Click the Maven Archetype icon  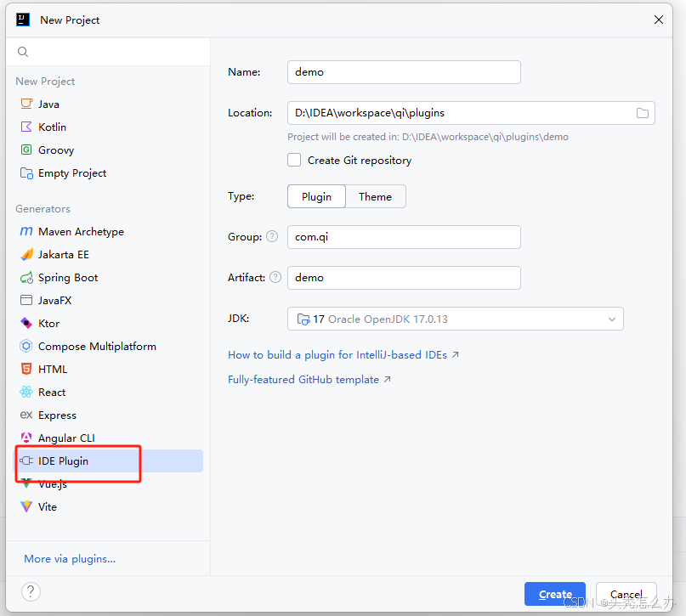(x=26, y=231)
